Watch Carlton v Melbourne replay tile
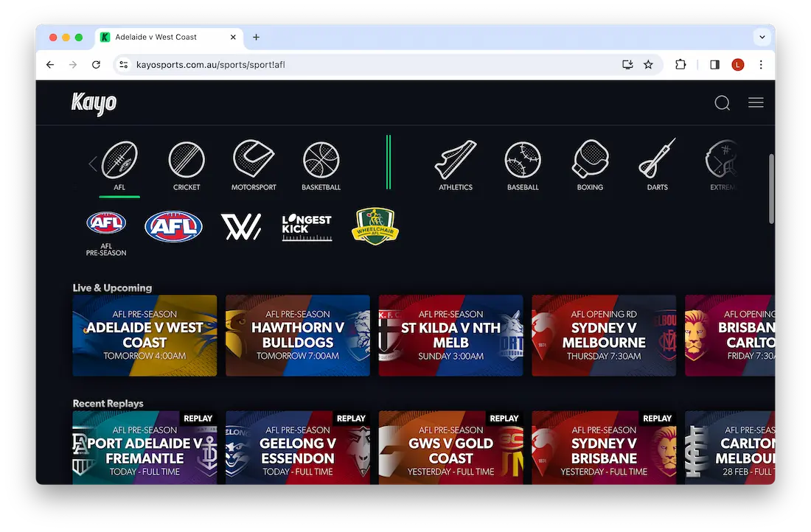The height and width of the screenshot is (532, 811). pos(730,448)
